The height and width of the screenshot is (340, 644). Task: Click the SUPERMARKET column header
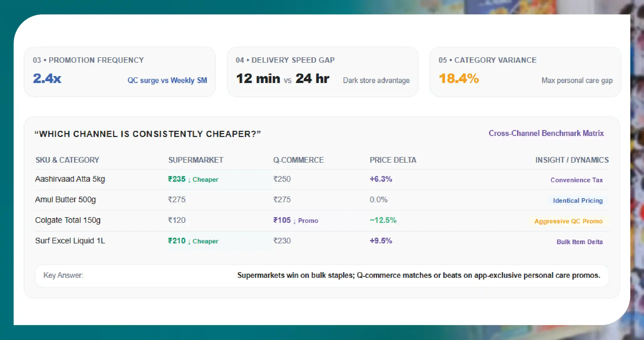[196, 160]
